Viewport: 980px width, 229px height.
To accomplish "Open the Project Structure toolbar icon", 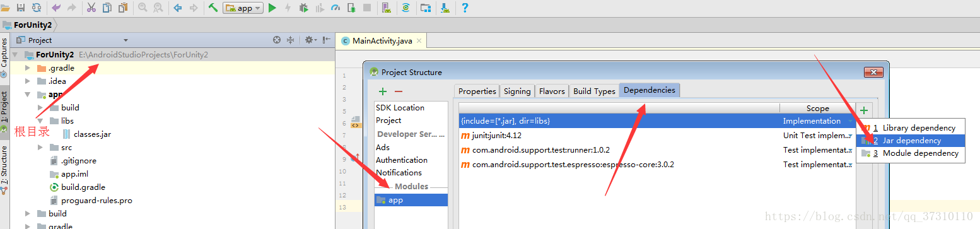I will (x=426, y=8).
